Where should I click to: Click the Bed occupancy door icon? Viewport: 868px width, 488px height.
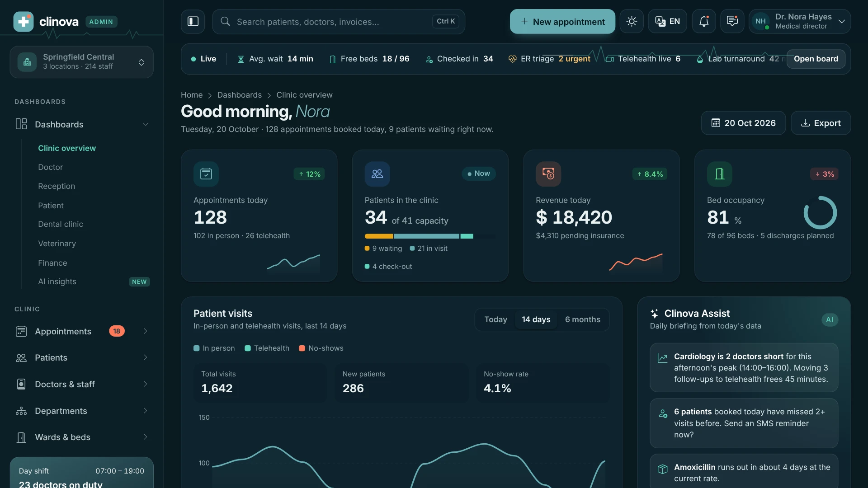(x=720, y=174)
